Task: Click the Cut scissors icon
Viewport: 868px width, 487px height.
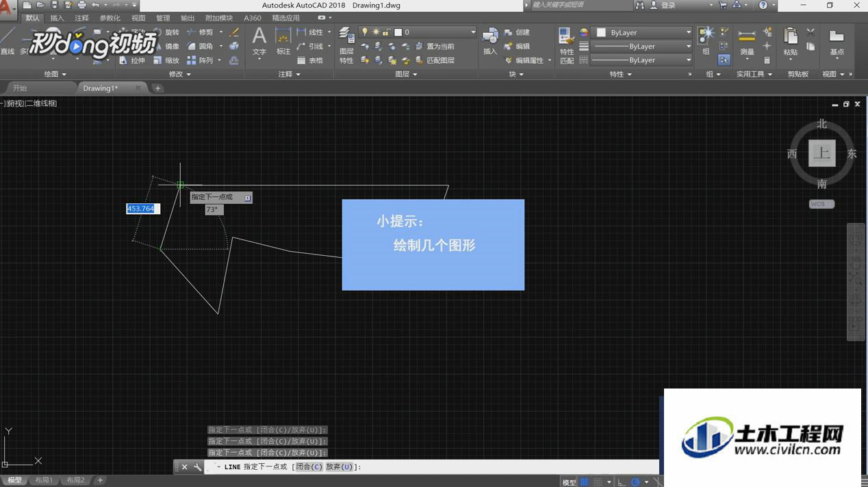Action: (810, 32)
